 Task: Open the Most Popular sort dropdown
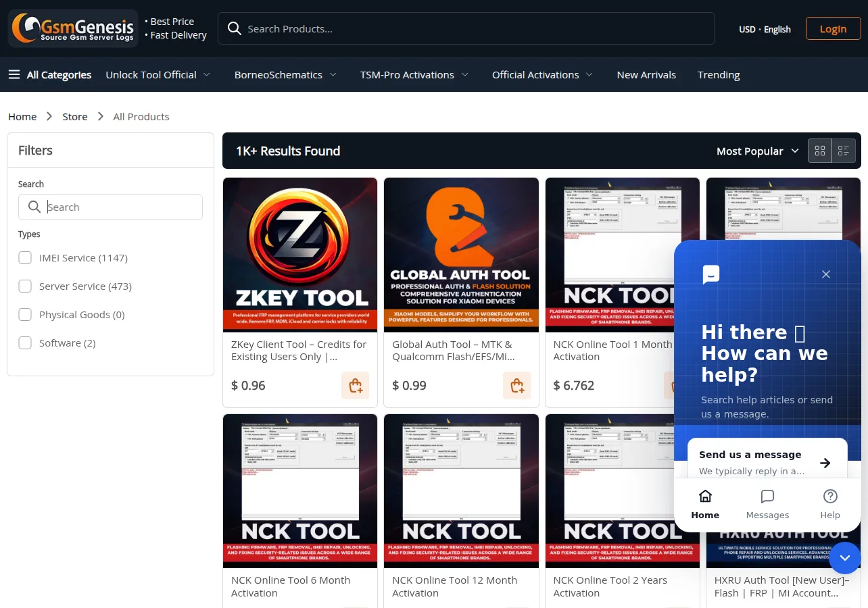[757, 151]
